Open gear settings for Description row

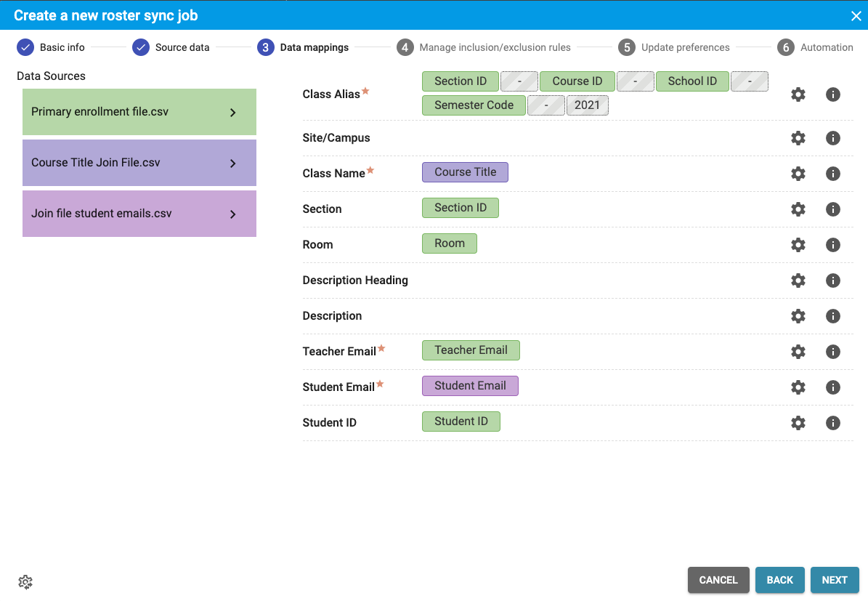[x=798, y=316]
